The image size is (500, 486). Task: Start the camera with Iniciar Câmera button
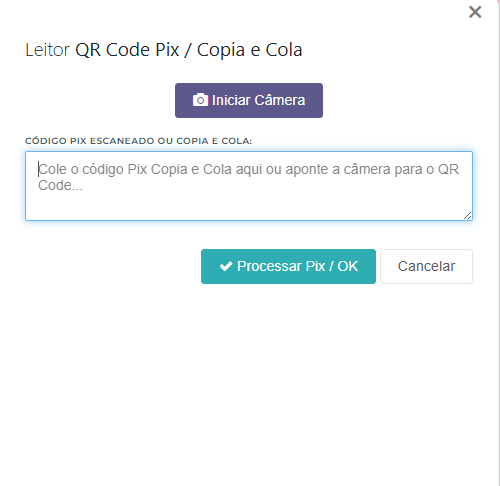249,100
